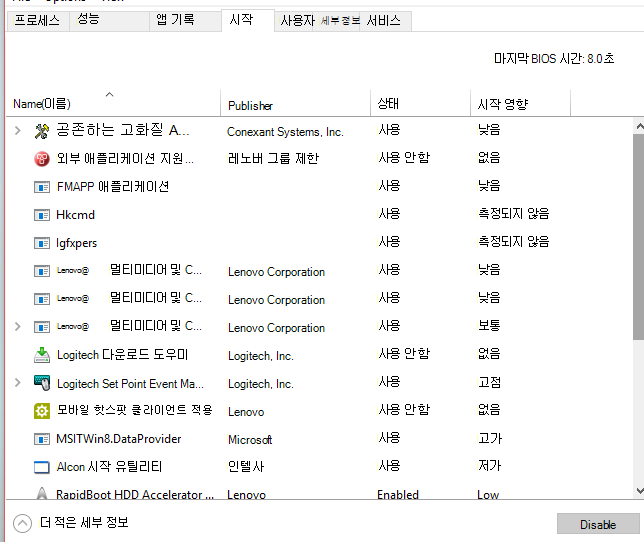Expand the Lenovo 멀티미디어 group with 보통 impact
Viewport: 644px width, 542px height.
17,327
